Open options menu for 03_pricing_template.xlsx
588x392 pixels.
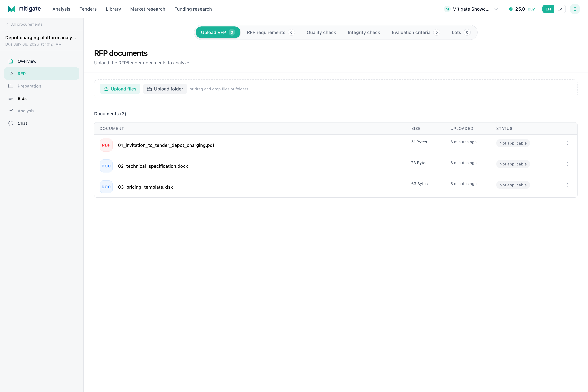pyautogui.click(x=567, y=185)
